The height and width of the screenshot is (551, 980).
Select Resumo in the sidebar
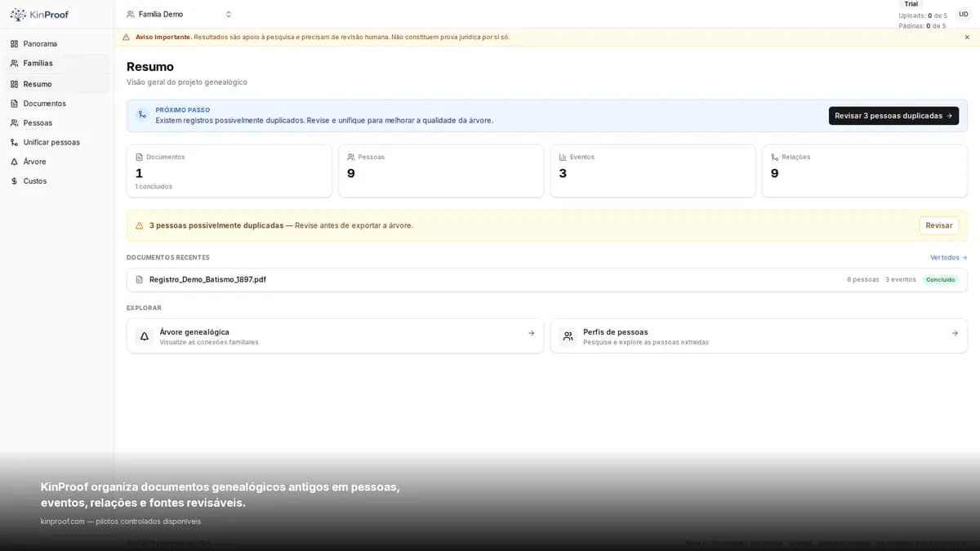(x=57, y=84)
